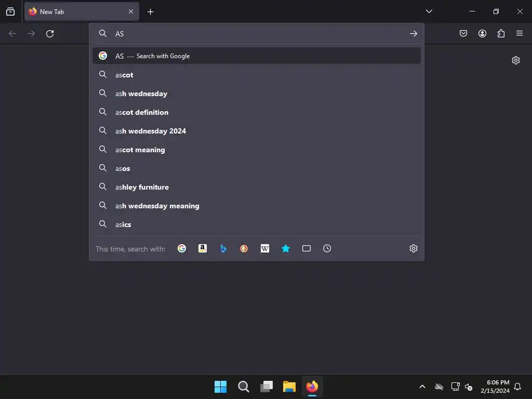The height and width of the screenshot is (399, 532).
Task: Choose the 'ashley furniture' suggestion
Action: [257, 187]
